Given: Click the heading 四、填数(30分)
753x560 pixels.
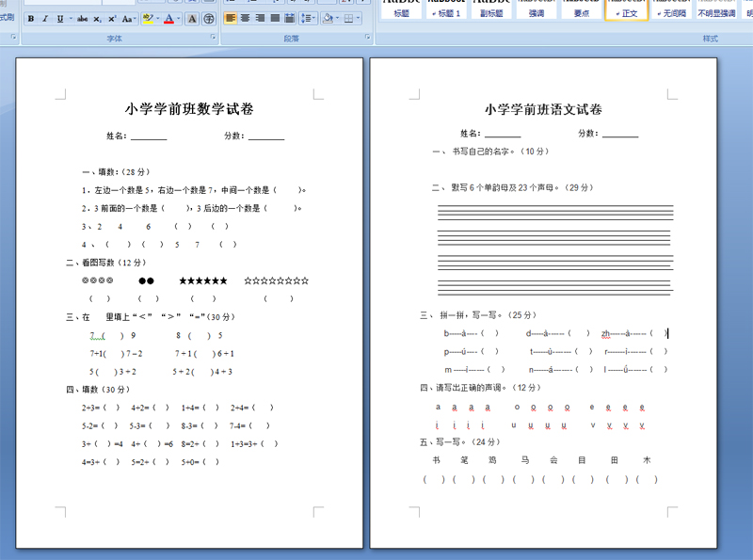Looking at the screenshot, I should [98, 390].
